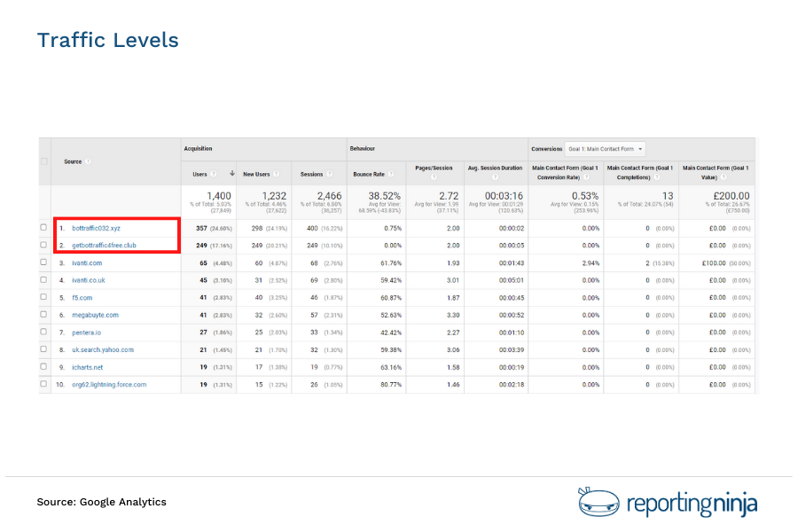Open the megabuyte.com source link
The image size is (798, 532).
pos(95,315)
